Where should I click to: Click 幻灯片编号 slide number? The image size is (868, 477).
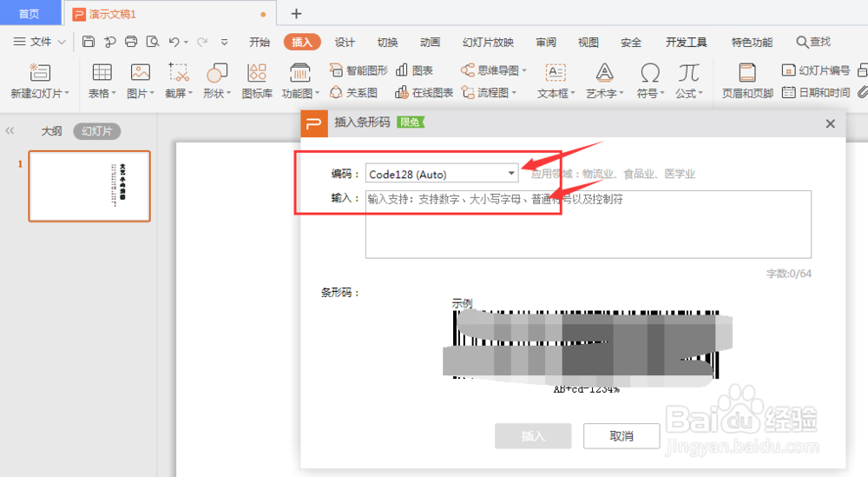(x=816, y=70)
